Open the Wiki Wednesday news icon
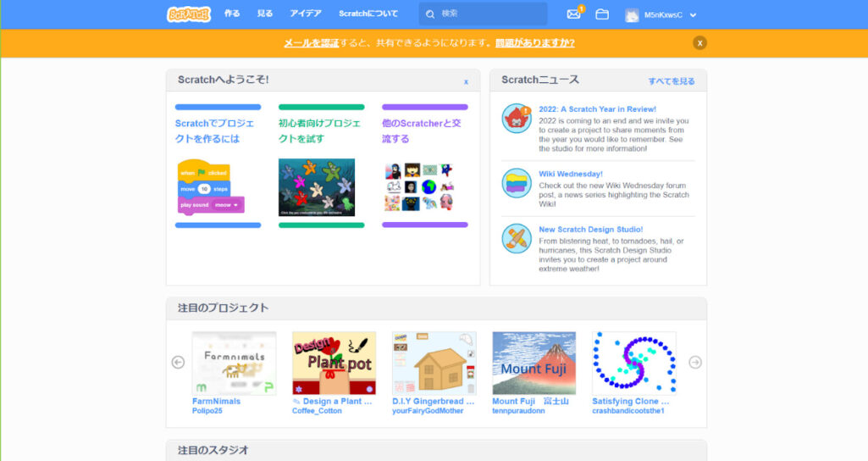Image resolution: width=868 pixels, height=461 pixels. coord(517,183)
